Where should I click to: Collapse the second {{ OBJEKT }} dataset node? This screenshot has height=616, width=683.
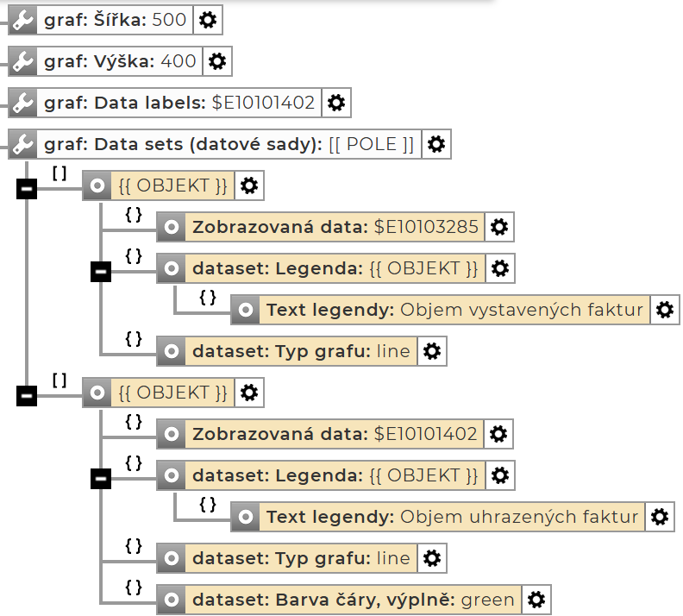click(27, 396)
